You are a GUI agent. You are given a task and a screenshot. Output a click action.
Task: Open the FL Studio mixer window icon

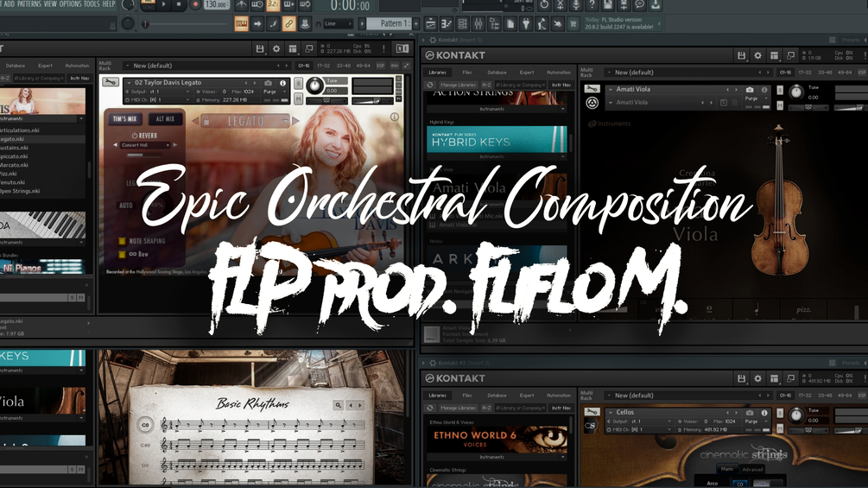(x=478, y=24)
